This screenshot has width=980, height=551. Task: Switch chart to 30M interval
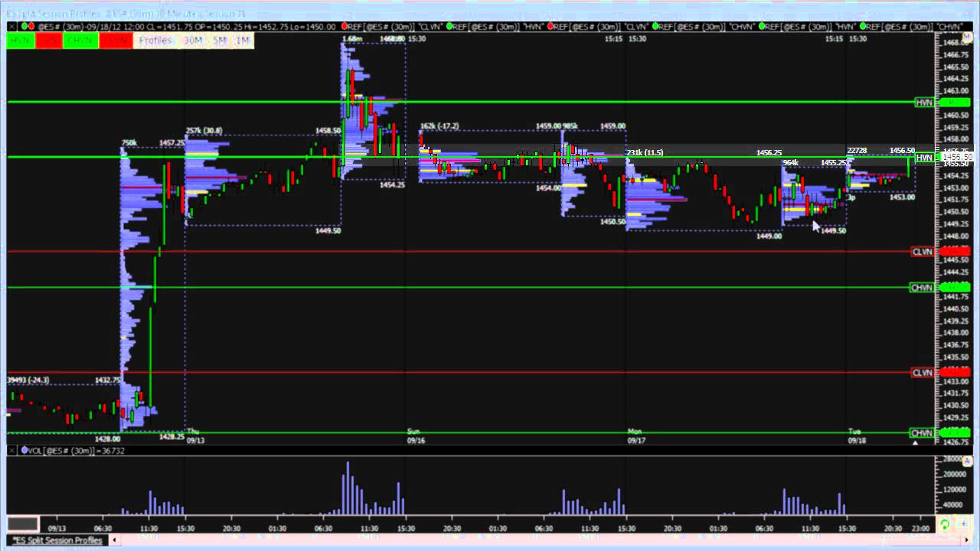click(x=193, y=40)
